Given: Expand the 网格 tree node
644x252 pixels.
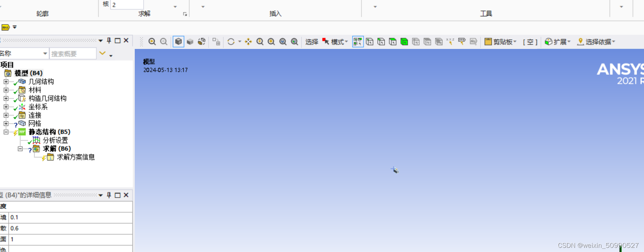Looking at the screenshot, I should coord(6,123).
